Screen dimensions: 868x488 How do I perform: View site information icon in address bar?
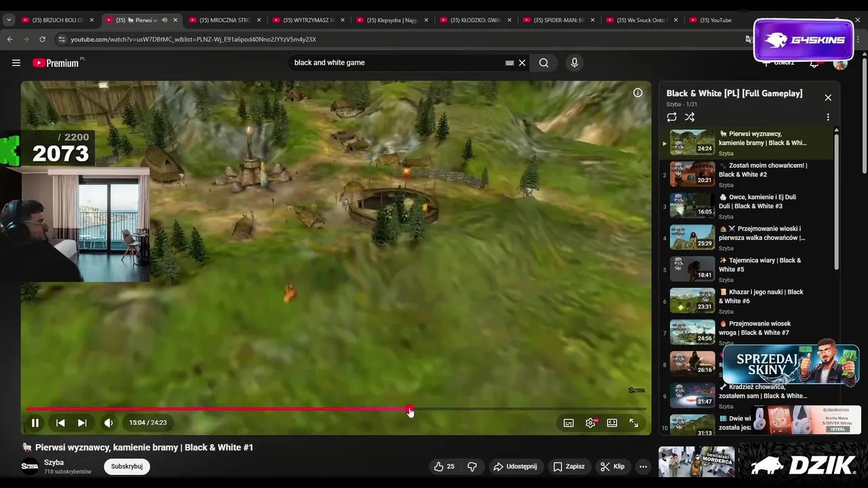[x=62, y=39]
